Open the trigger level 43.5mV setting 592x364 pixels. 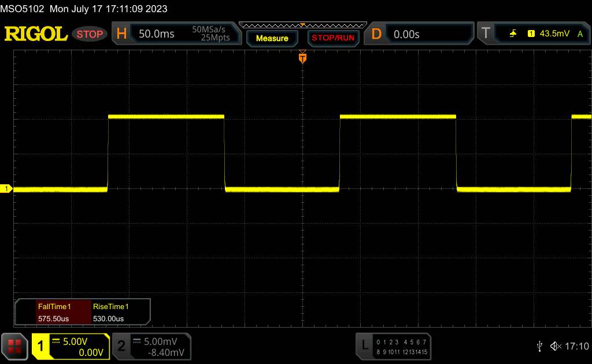(553, 34)
